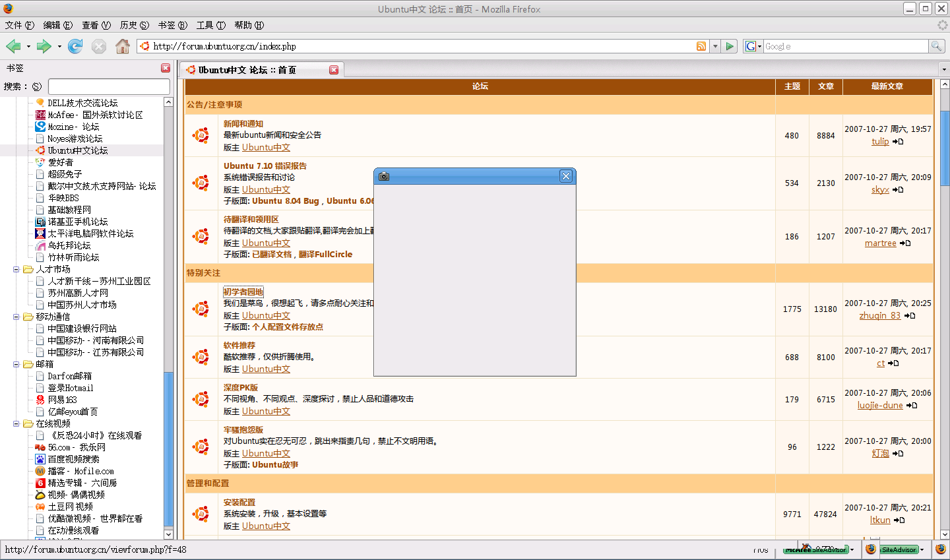The image size is (950, 560).
Task: Click the Firefox icon at the status bar's far right
Action: coord(941,549)
